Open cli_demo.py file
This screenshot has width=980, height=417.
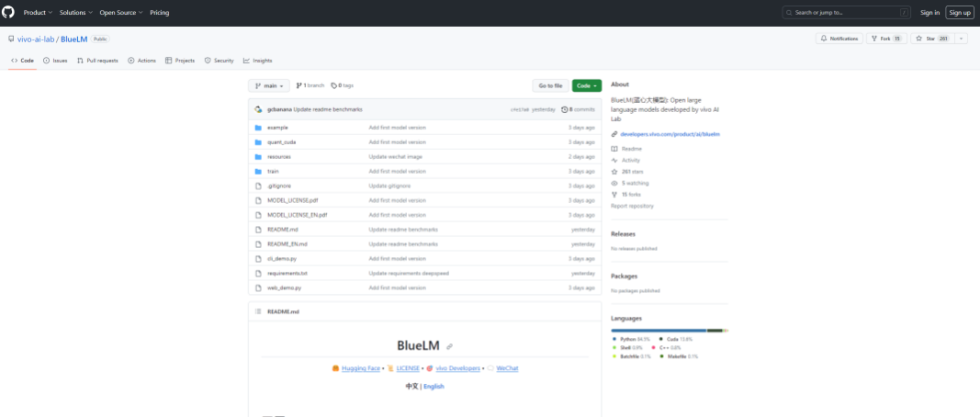(282, 259)
